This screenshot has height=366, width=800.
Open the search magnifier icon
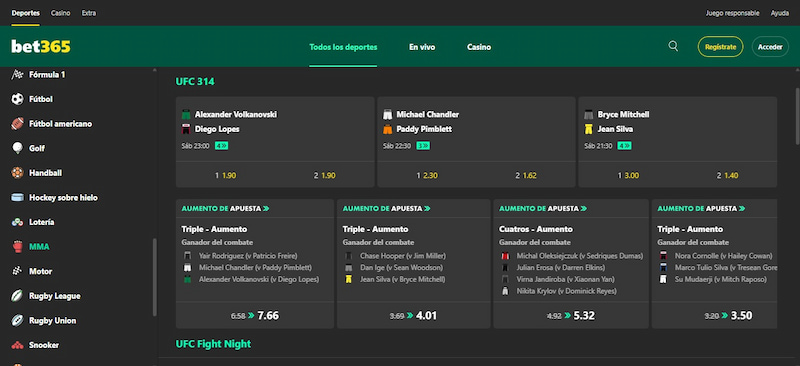673,46
